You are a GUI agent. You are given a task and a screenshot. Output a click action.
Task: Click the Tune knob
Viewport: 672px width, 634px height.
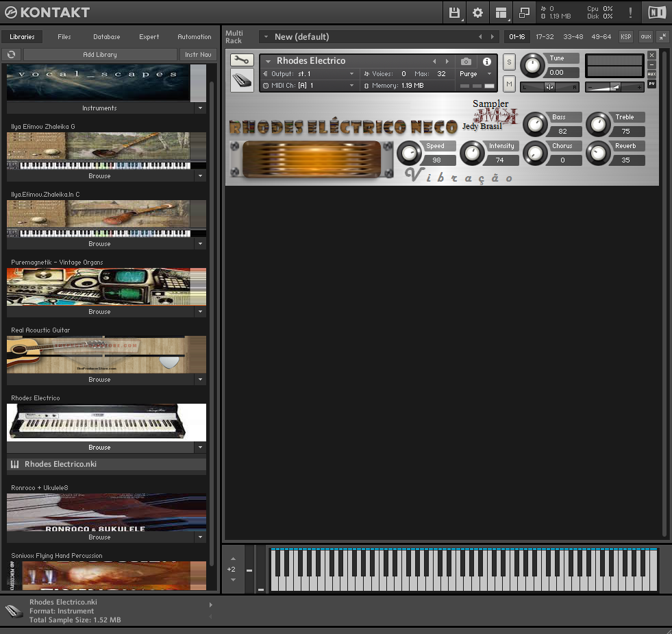533,65
